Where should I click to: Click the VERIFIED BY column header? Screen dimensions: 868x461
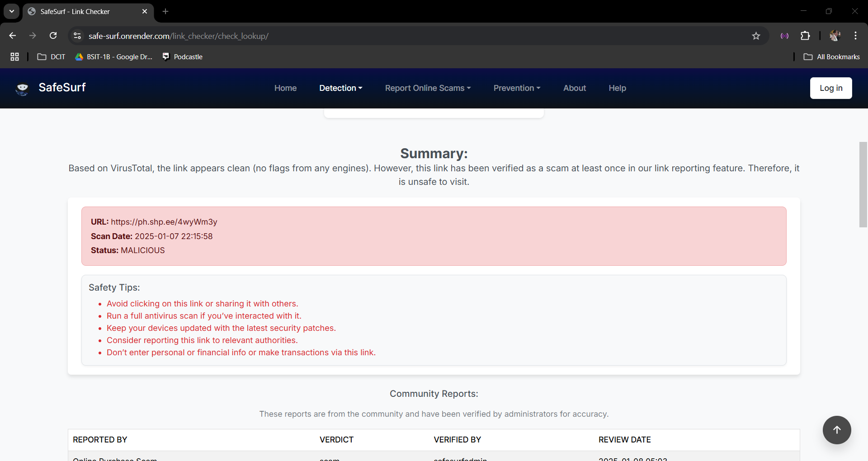[457, 440]
